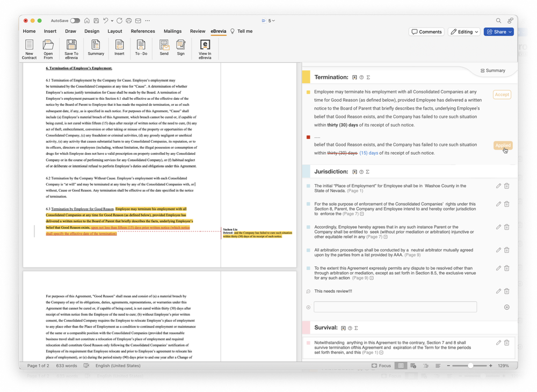
Task: Click the Save icon in the title bar
Action: (96, 20)
